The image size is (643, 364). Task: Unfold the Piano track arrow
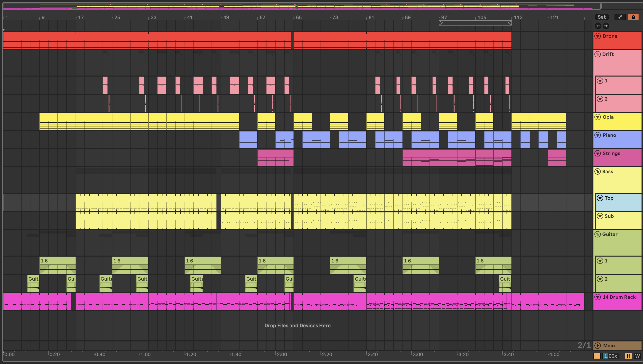point(598,135)
